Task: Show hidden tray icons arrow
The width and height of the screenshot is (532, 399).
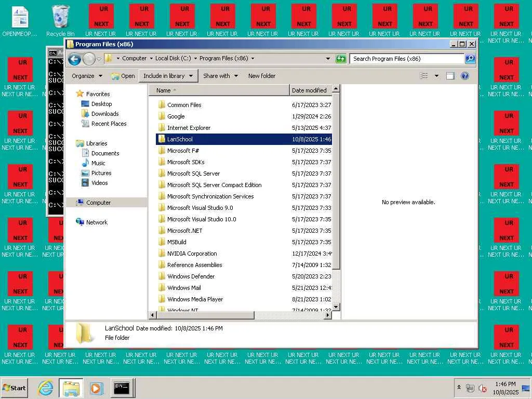Action: point(459,387)
